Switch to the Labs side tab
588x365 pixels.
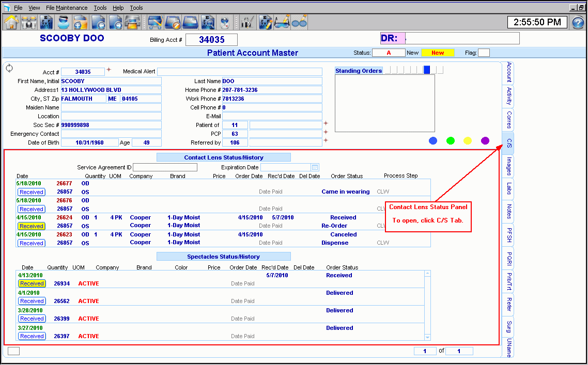[508, 188]
